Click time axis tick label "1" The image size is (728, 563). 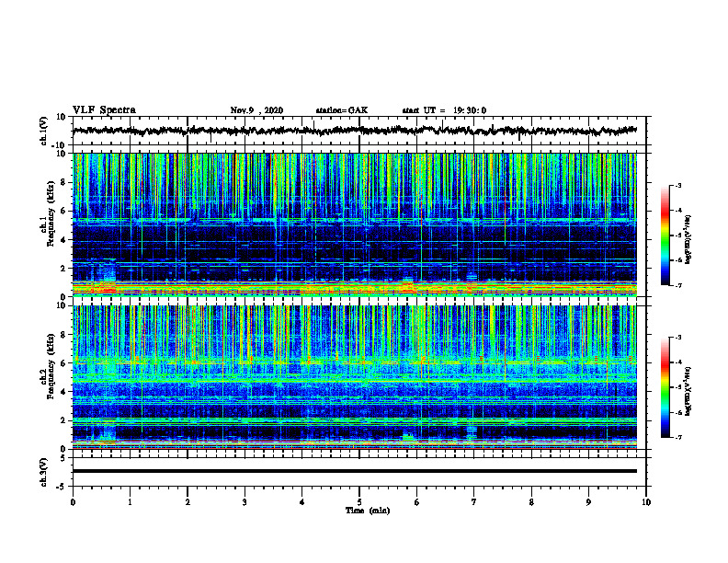click(130, 502)
